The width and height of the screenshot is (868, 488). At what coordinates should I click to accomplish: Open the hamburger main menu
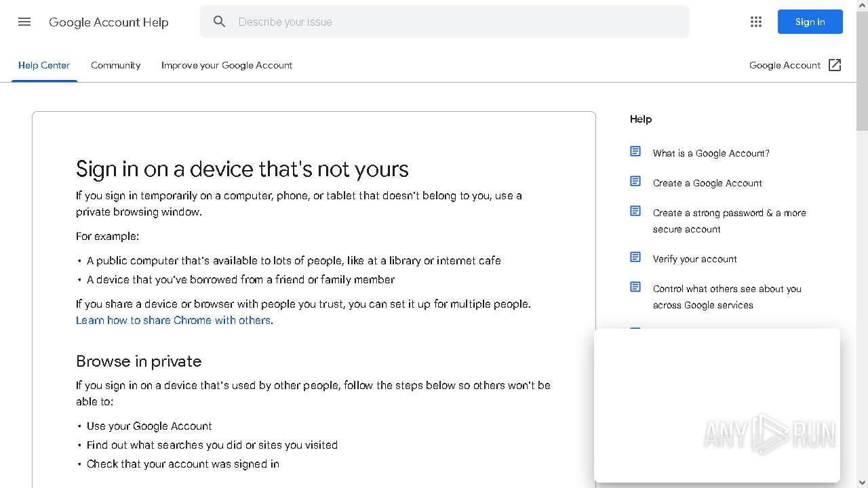pos(24,22)
